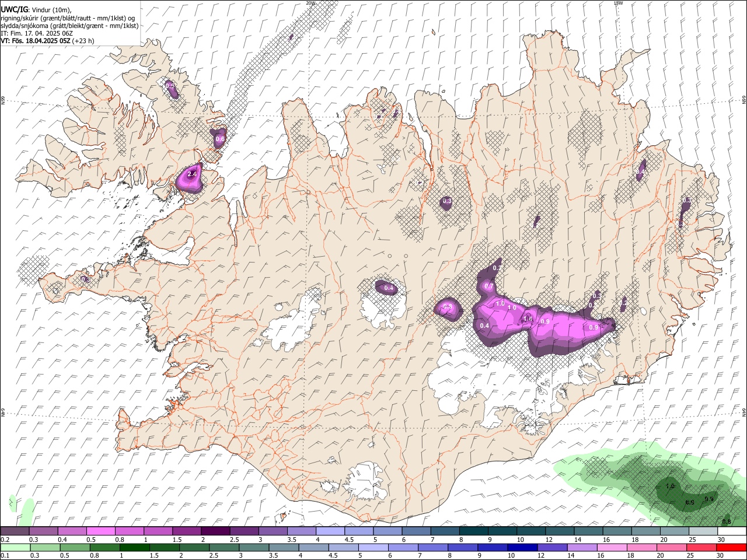Select the dark teal 8 swatch in upper legend
This screenshot has width=747, height=560.
pyautogui.click(x=473, y=531)
